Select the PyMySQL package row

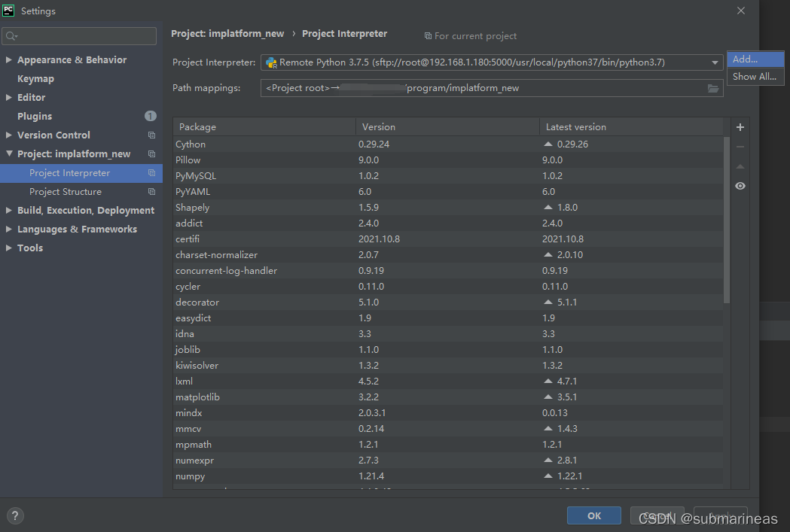click(x=448, y=175)
